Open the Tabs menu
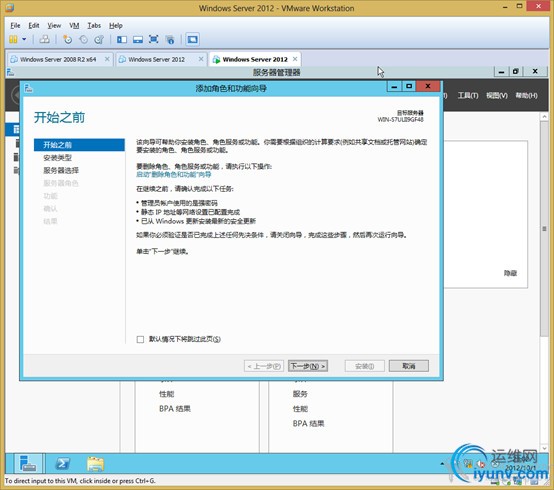Image resolution: width=554 pixels, height=490 pixels. (94, 25)
